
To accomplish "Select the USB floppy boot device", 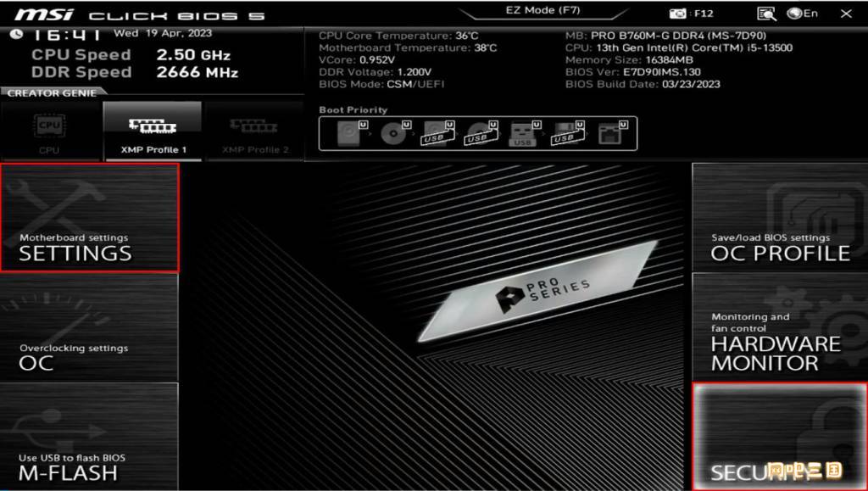I will click(x=568, y=133).
